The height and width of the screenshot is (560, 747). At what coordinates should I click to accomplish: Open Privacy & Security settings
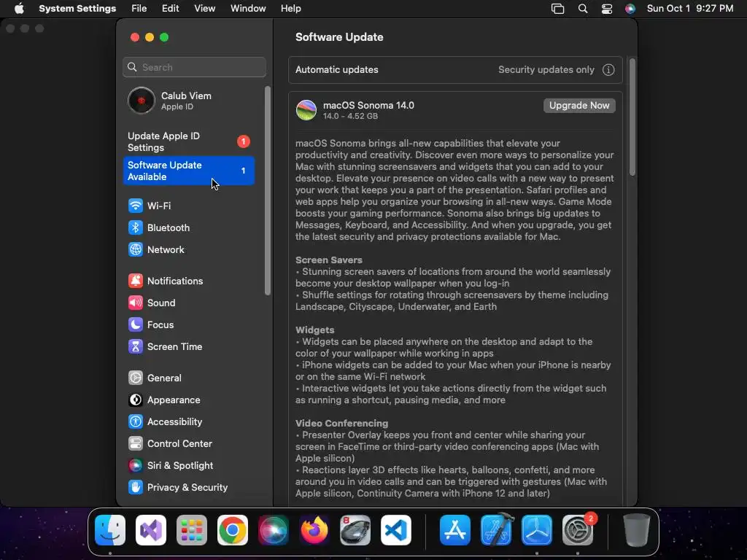point(189,488)
